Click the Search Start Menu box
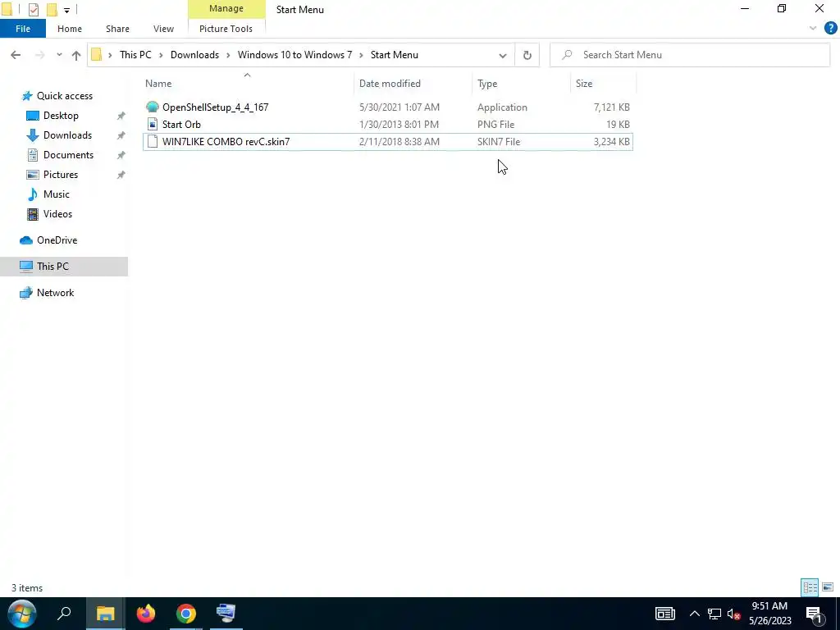The width and height of the screenshot is (840, 630). [x=690, y=55]
